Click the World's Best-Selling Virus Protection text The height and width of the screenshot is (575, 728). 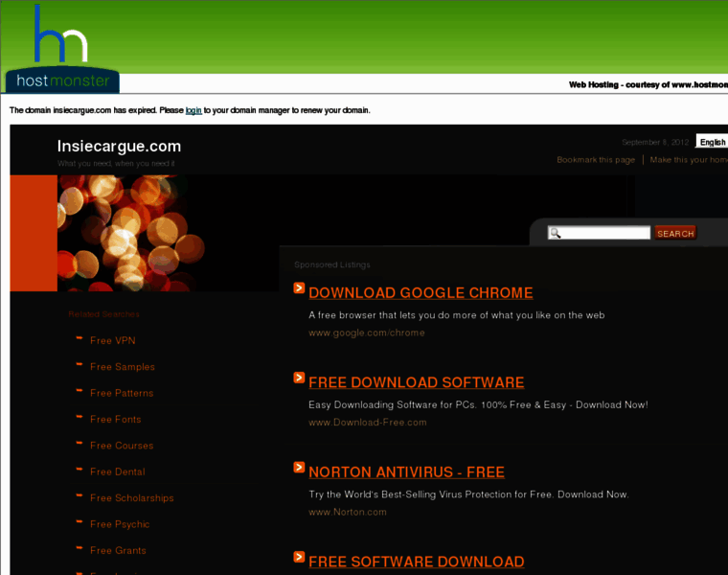point(468,494)
